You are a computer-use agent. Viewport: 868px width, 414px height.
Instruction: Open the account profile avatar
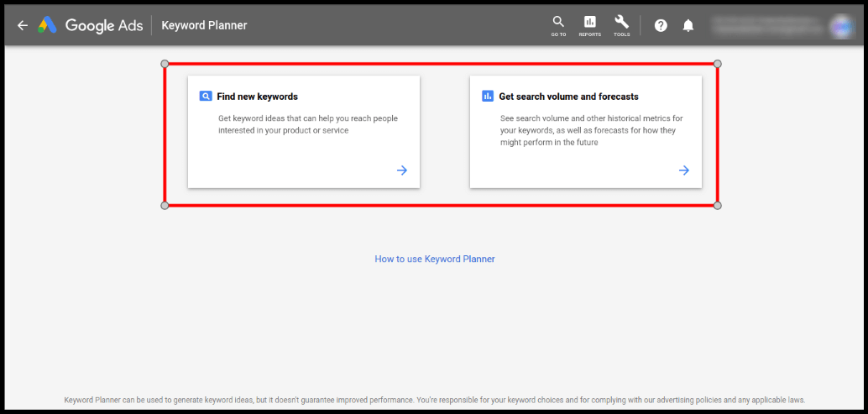842,27
